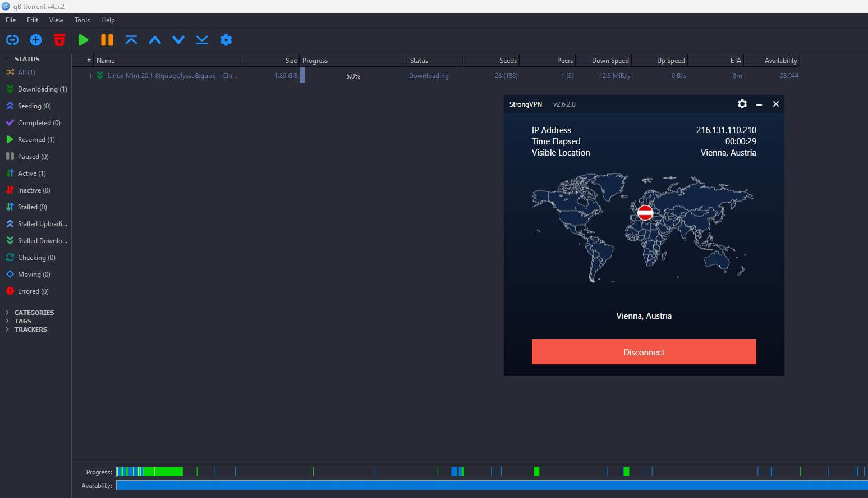Click the Add torrent link toolbar icon
Viewport: 868px width, 498px height.
pyautogui.click(x=12, y=40)
